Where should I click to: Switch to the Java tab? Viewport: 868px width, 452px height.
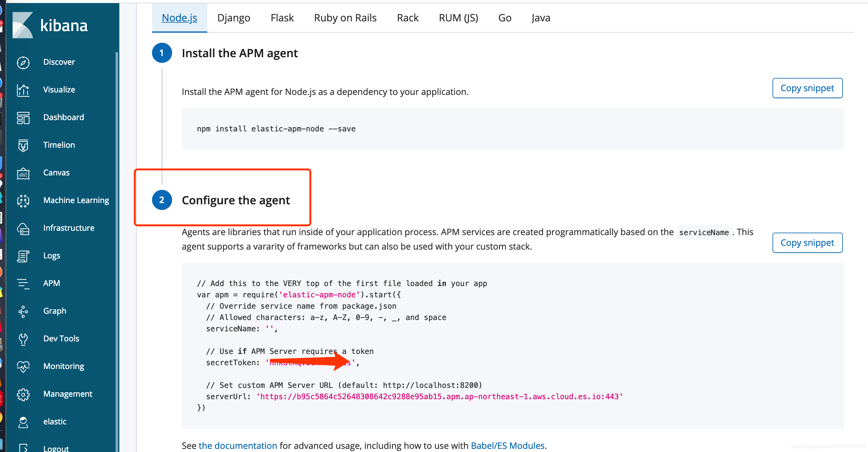[x=540, y=18]
